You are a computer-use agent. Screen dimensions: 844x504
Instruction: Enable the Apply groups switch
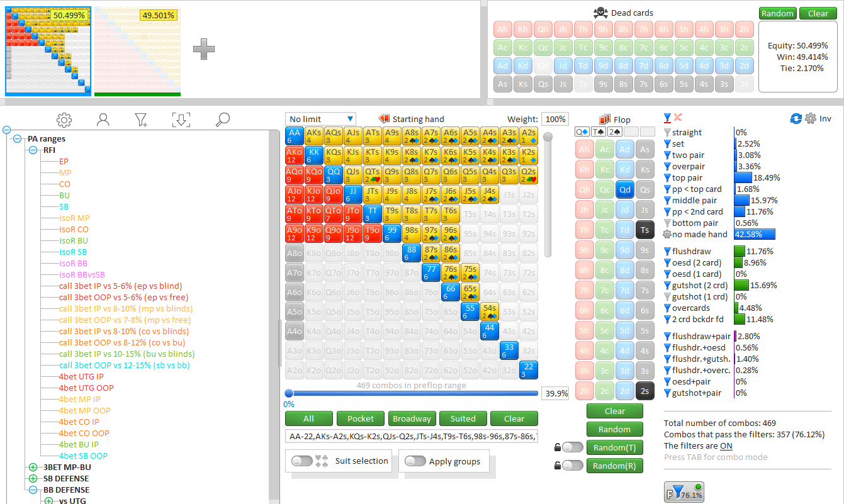coord(415,461)
